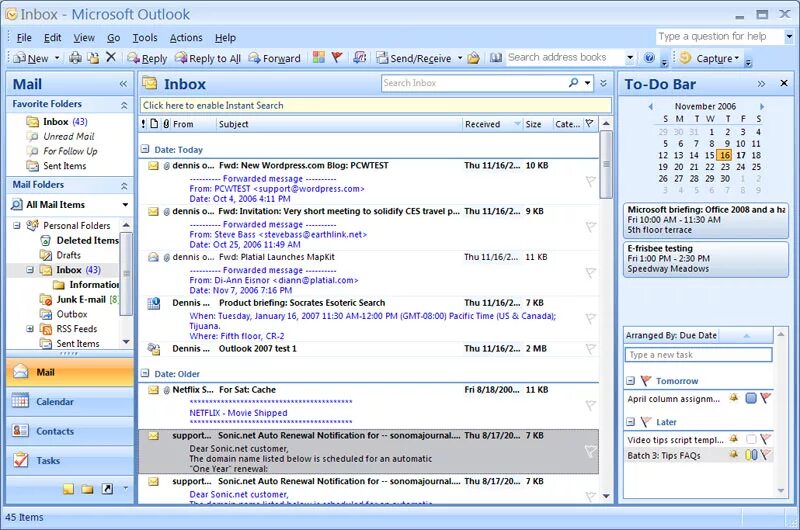Viewport: 800px width, 530px height.
Task: Open the All Mail Items dropdown
Action: [125, 205]
